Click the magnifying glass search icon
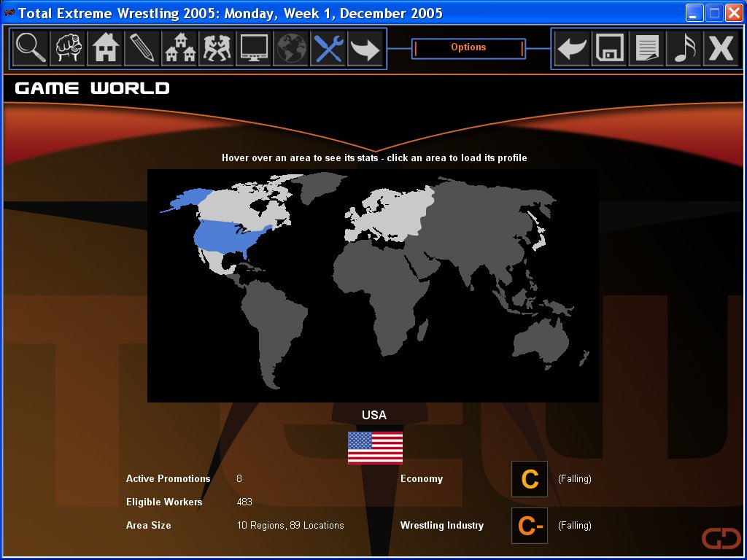747x560 pixels. (31, 49)
